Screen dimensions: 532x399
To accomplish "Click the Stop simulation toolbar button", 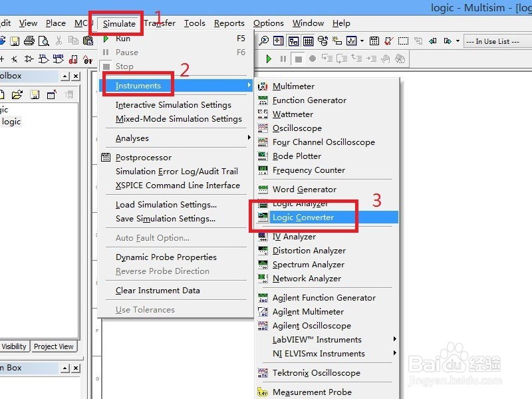I will (x=298, y=59).
